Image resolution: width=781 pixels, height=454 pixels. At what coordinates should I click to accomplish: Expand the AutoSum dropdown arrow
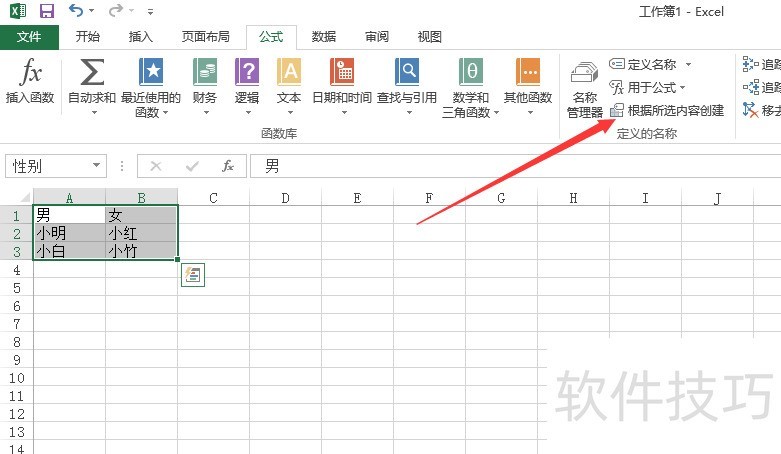click(x=94, y=113)
